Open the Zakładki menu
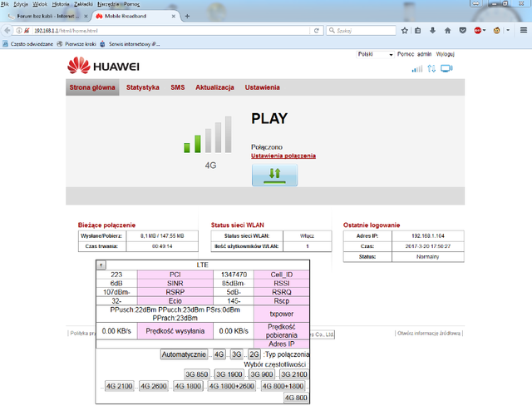 point(83,4)
